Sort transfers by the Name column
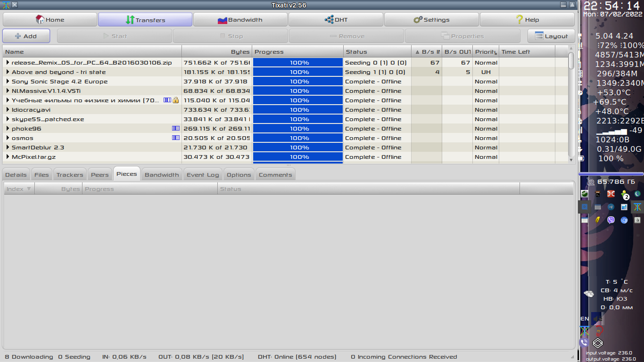This screenshot has height=362, width=644. (92, 51)
